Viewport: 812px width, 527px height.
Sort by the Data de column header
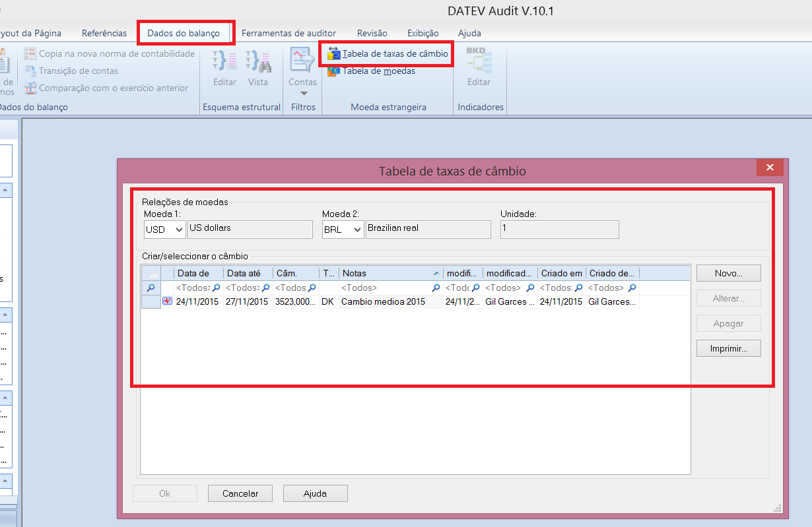click(x=198, y=273)
